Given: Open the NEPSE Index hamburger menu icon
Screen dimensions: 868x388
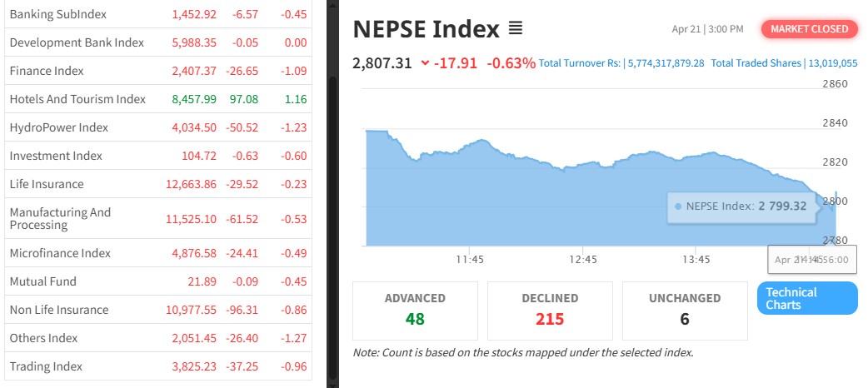Looking at the screenshot, I should click(516, 29).
